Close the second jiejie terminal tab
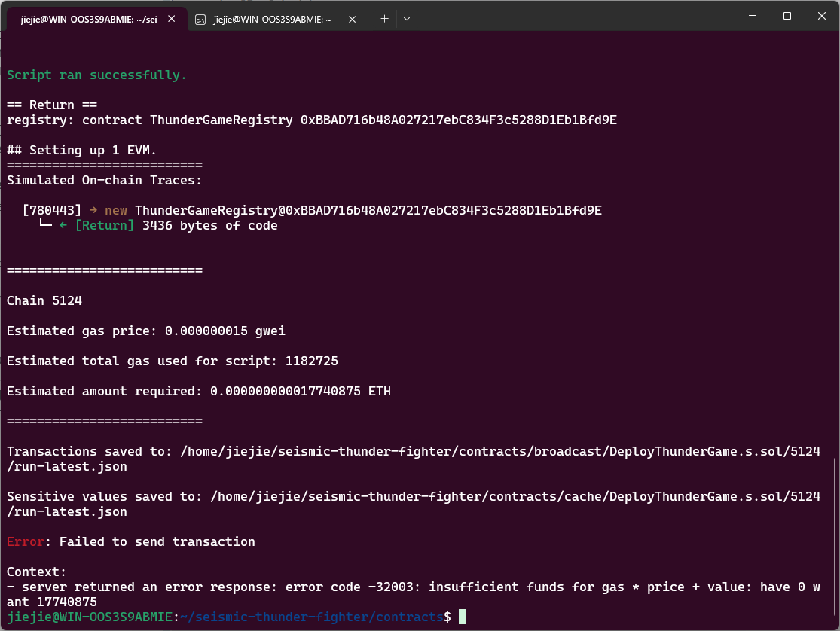The height and width of the screenshot is (631, 840). pyautogui.click(x=352, y=20)
